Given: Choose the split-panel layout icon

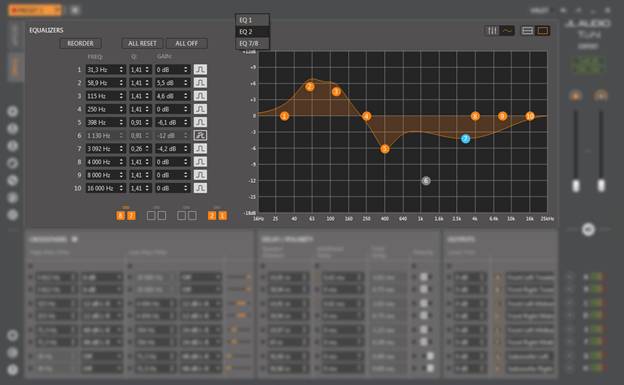Looking at the screenshot, I should coord(527,31).
